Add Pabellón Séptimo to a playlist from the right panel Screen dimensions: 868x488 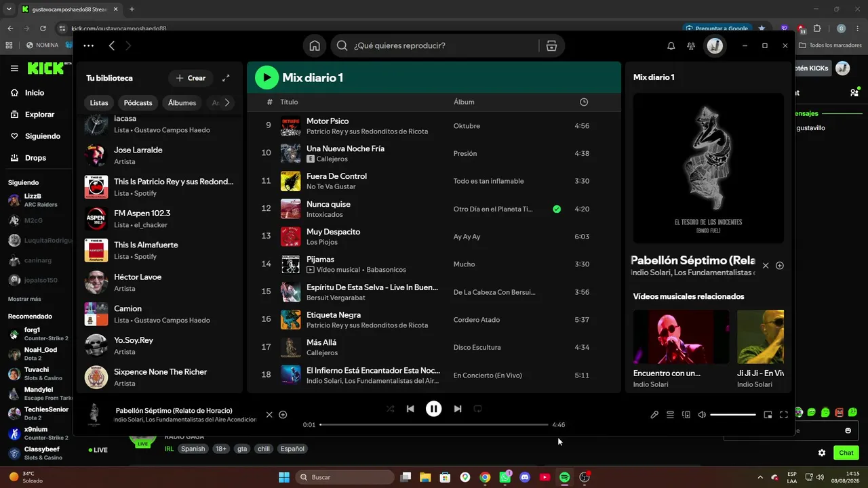pyautogui.click(x=780, y=266)
